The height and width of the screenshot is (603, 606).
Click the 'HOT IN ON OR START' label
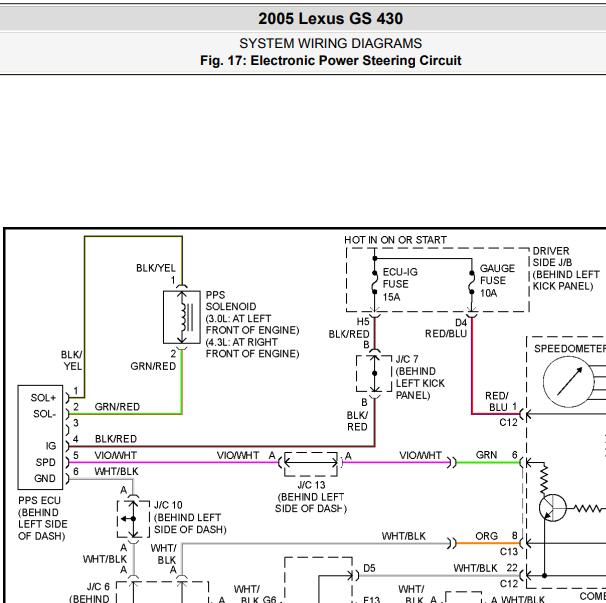click(395, 240)
